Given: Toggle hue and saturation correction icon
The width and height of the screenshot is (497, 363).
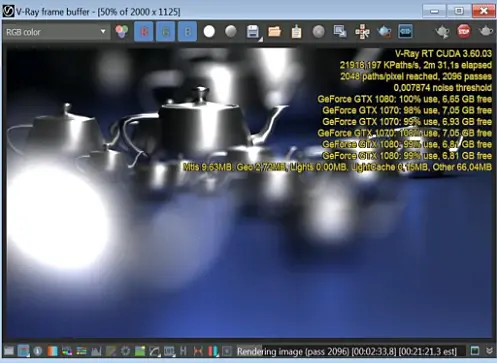Looking at the screenshot, I should click(67, 351).
